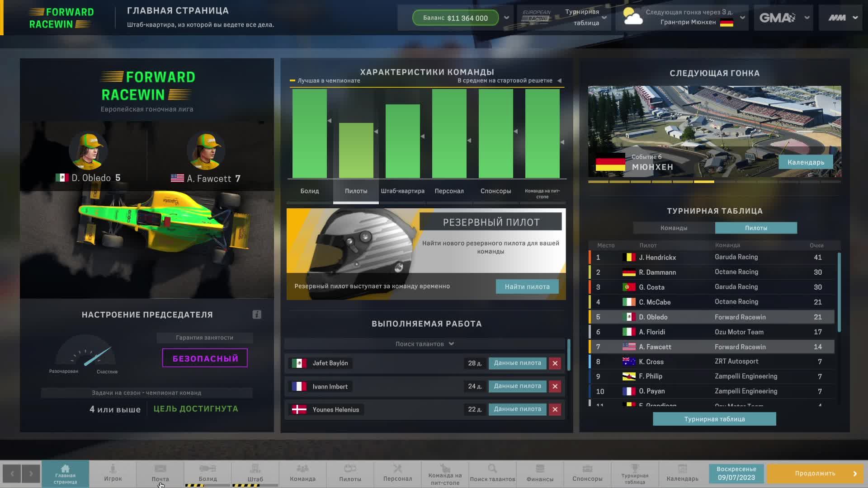Collapse the Поиск талантов job list
The height and width of the screenshot is (488, 868).
[x=451, y=343]
